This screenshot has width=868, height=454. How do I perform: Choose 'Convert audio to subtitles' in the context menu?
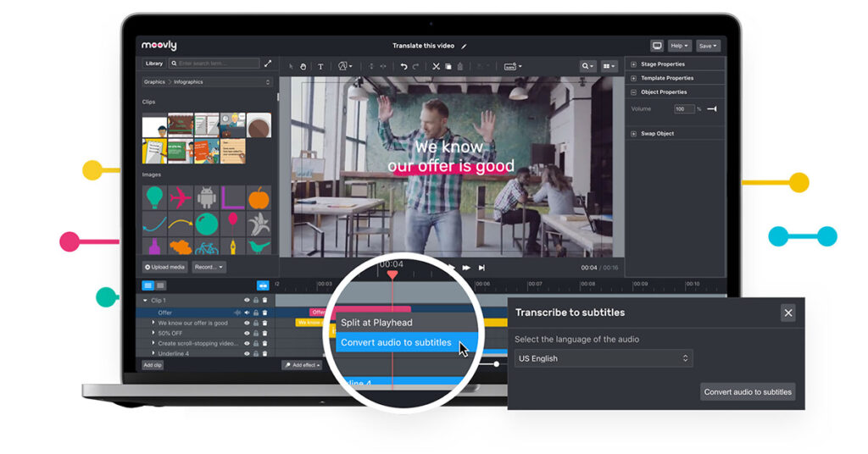[396, 343]
